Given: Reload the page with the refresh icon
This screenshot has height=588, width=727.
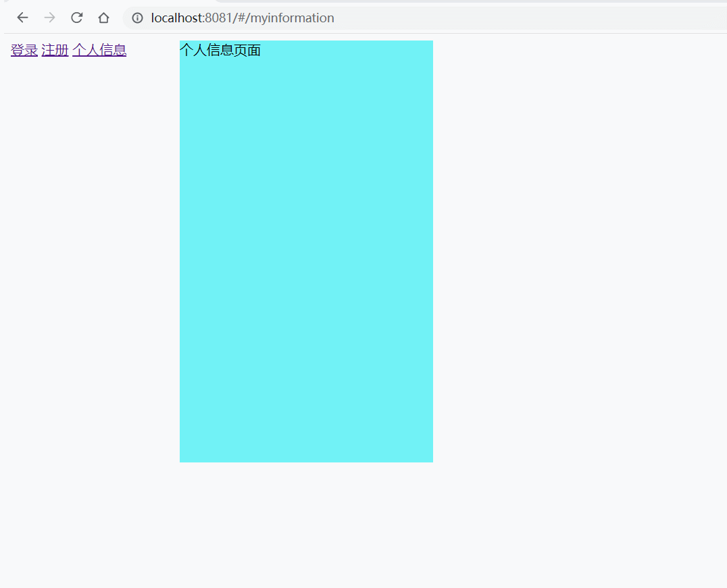Looking at the screenshot, I should 76,18.
